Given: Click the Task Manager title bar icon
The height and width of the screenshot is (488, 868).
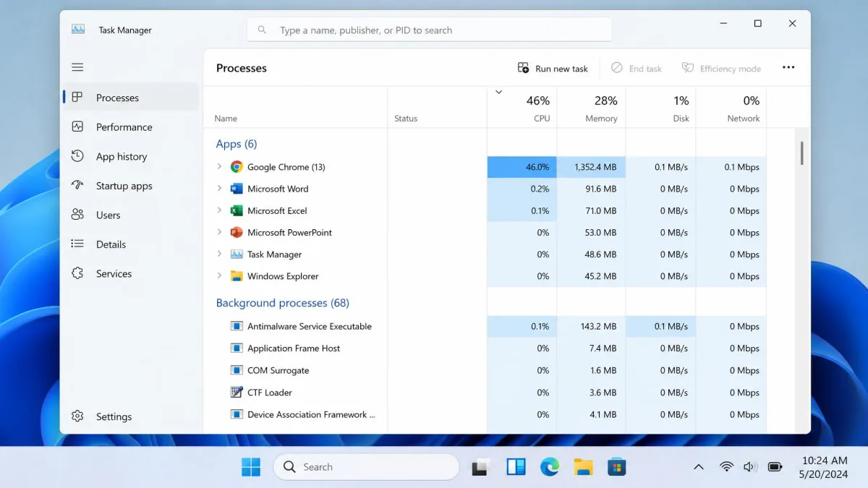Looking at the screenshot, I should coord(78,30).
